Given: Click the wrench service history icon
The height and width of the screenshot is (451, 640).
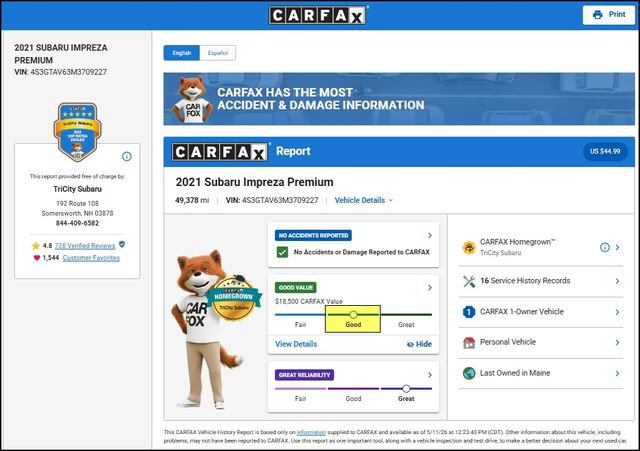Looking at the screenshot, I should (x=469, y=281).
